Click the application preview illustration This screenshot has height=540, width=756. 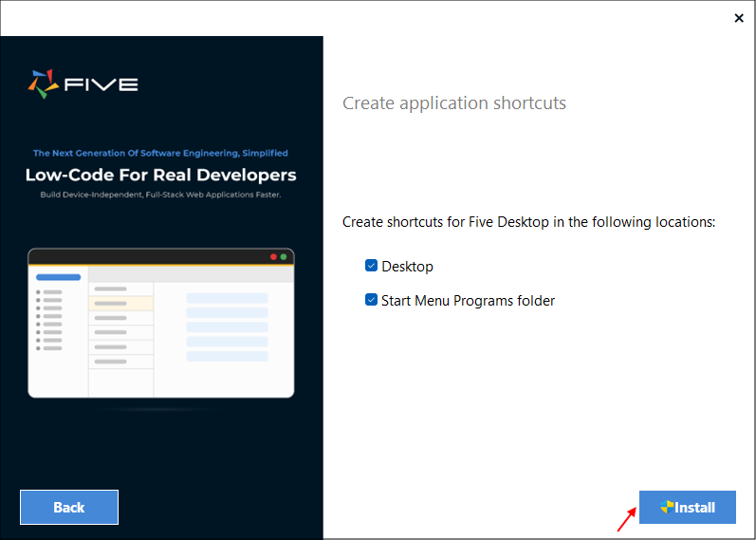click(x=161, y=323)
